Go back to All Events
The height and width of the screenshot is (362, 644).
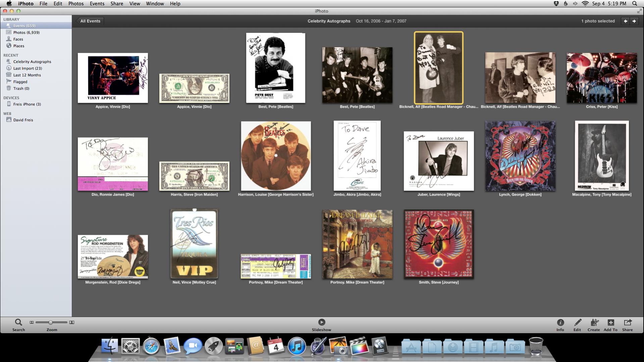(x=90, y=21)
